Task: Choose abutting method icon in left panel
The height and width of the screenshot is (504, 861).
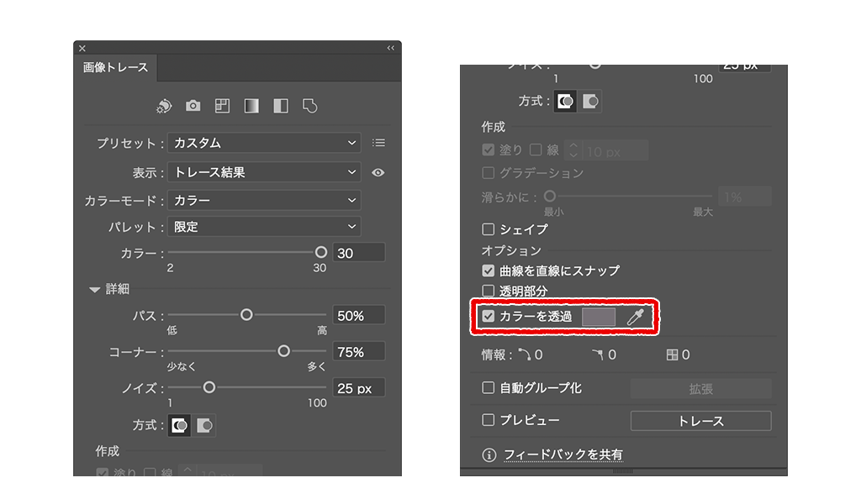Action: pyautogui.click(x=180, y=426)
